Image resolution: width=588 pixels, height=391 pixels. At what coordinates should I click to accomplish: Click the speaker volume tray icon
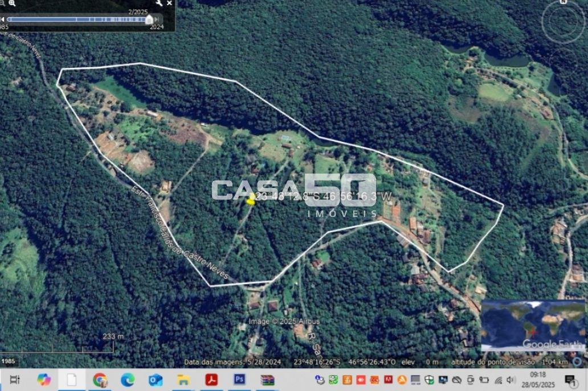point(511,380)
